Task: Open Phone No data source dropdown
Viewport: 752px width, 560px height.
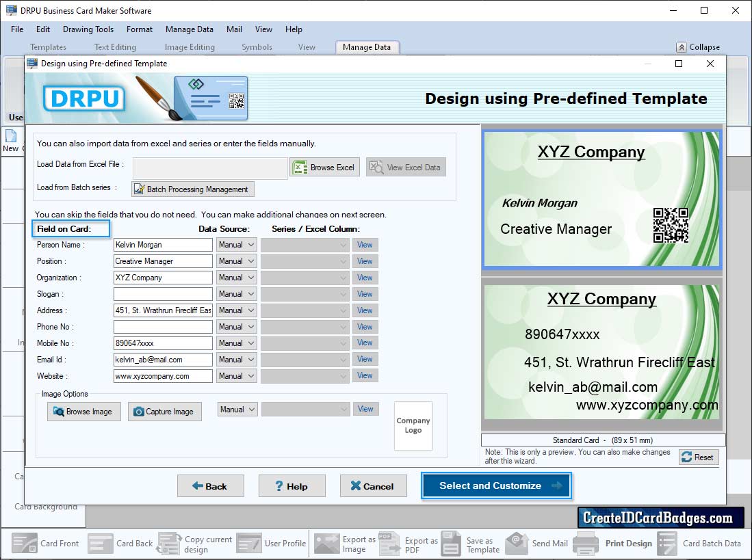Action: click(237, 327)
